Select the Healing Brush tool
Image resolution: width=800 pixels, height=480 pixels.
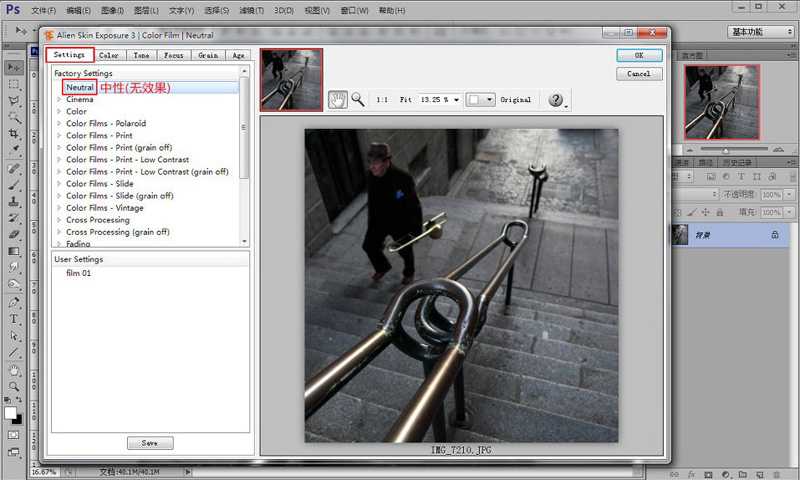[x=14, y=168]
